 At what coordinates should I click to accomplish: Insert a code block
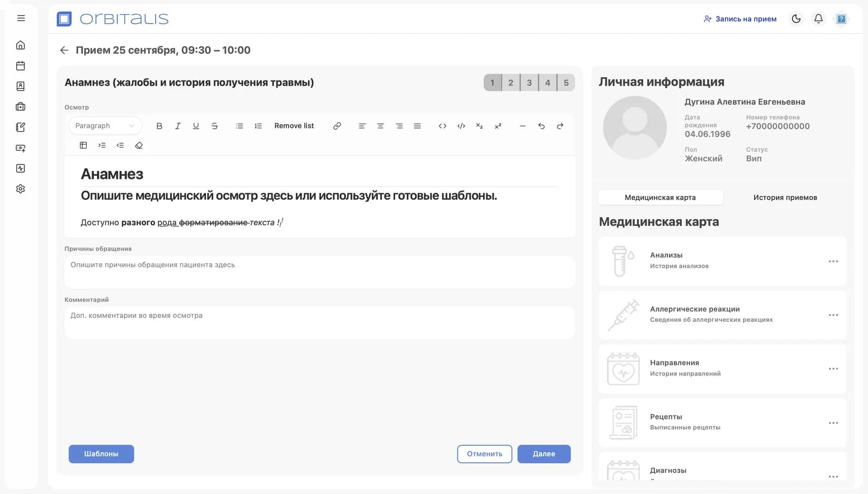pos(461,126)
